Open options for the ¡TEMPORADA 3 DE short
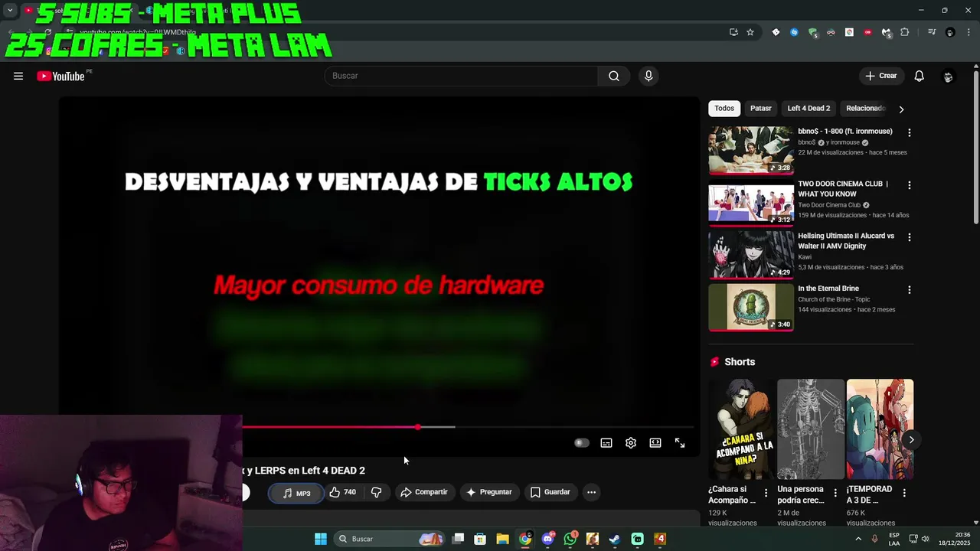980x551 pixels. (x=904, y=493)
